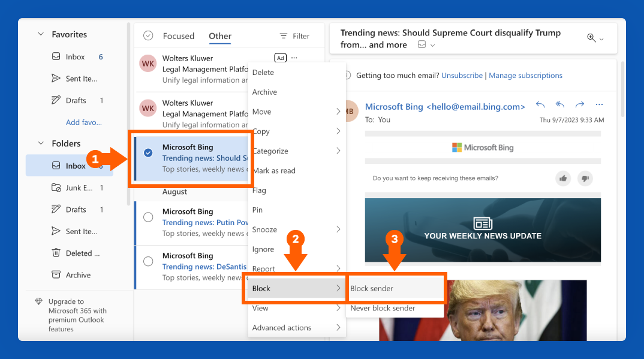Screen dimensions: 644x359
Task: Click the Reply all icon
Action: pyautogui.click(x=560, y=104)
